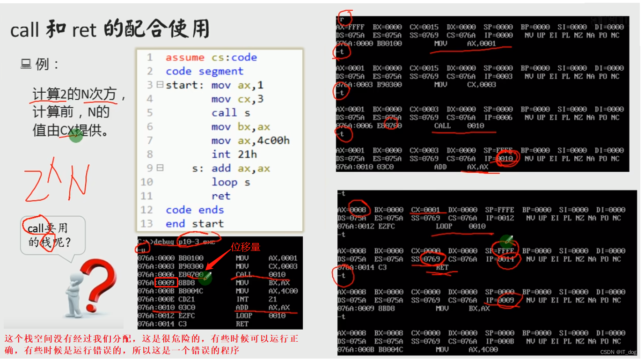Image resolution: width=644 pixels, height=360 pixels.
Task: Click 'MOV AX,4C00' in the bottom-right terminal
Action: [x=467, y=349]
